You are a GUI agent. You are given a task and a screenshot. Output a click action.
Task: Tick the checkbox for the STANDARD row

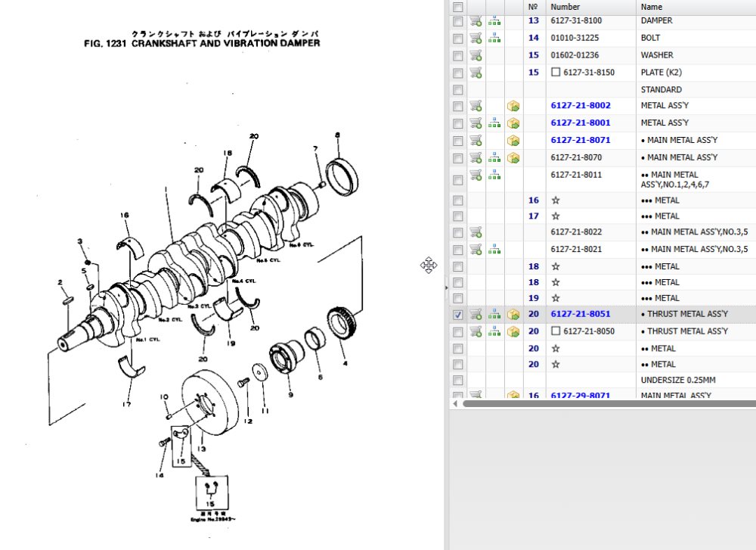(458, 90)
